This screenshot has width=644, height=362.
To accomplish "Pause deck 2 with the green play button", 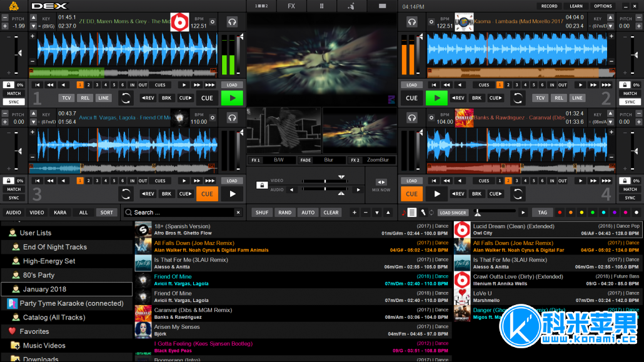I will [x=436, y=98].
